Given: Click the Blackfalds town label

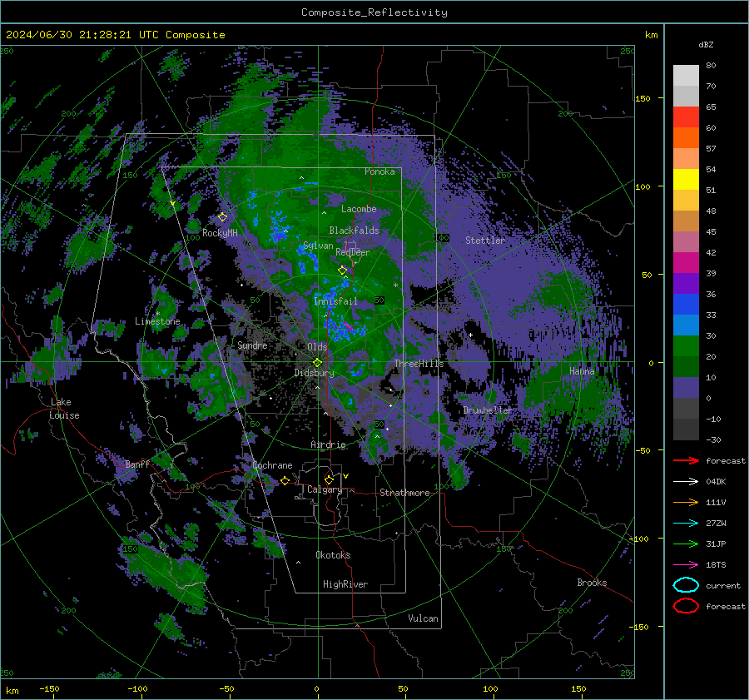Looking at the screenshot, I should 354,231.
